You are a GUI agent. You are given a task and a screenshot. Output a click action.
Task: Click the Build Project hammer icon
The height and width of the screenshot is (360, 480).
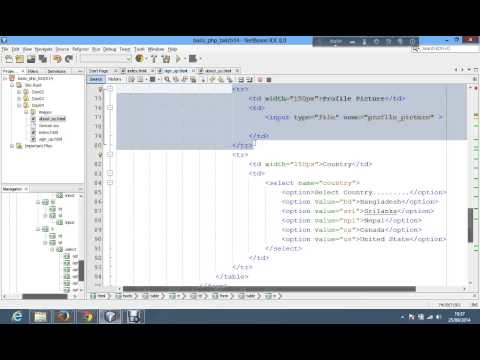click(x=154, y=59)
